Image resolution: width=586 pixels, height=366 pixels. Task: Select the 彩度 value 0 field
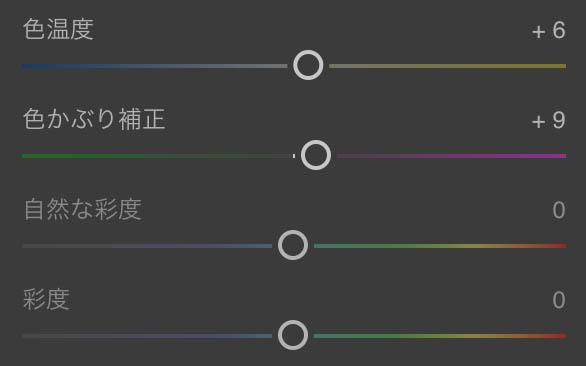(559, 300)
